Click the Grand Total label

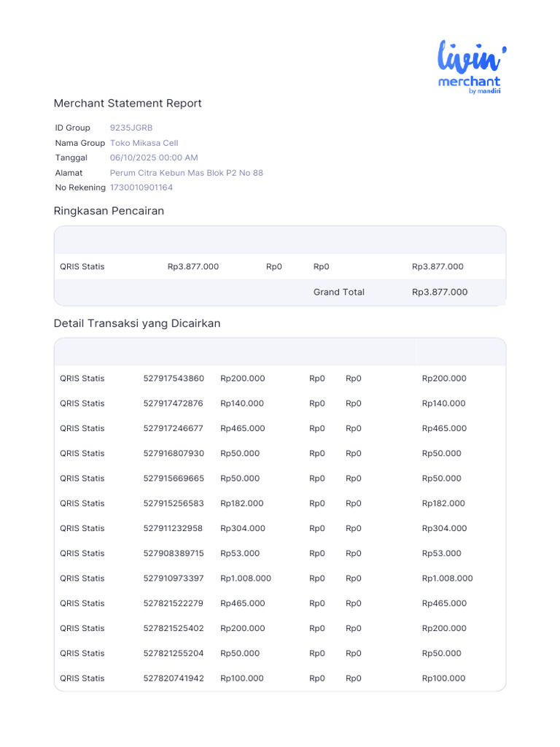338,292
